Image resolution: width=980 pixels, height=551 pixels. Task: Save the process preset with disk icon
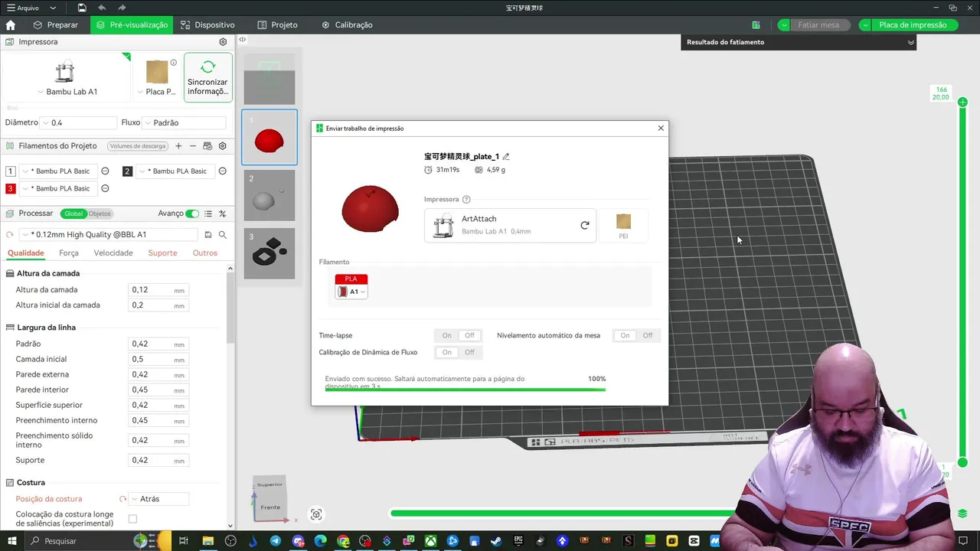[208, 235]
